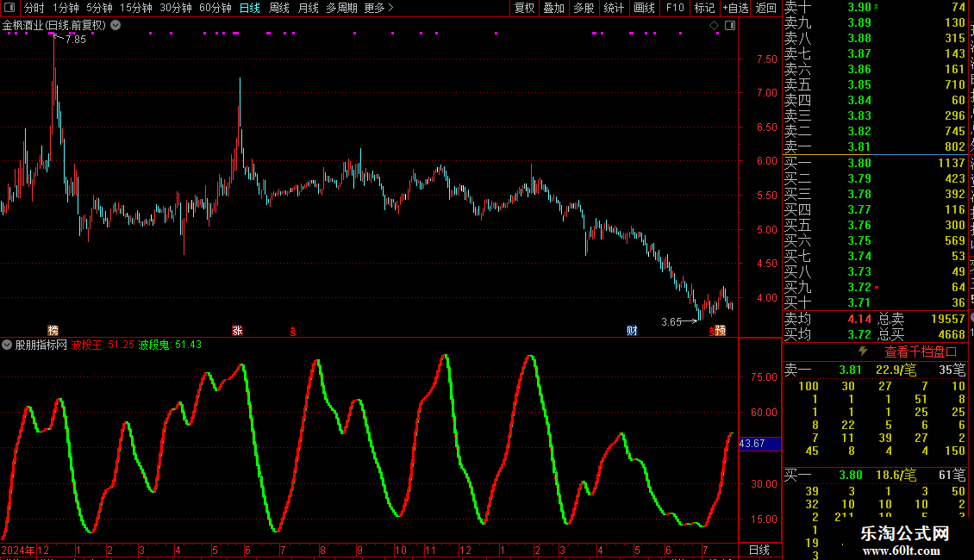Click the diamond icon above price chart
974x560 pixels.
715,26
